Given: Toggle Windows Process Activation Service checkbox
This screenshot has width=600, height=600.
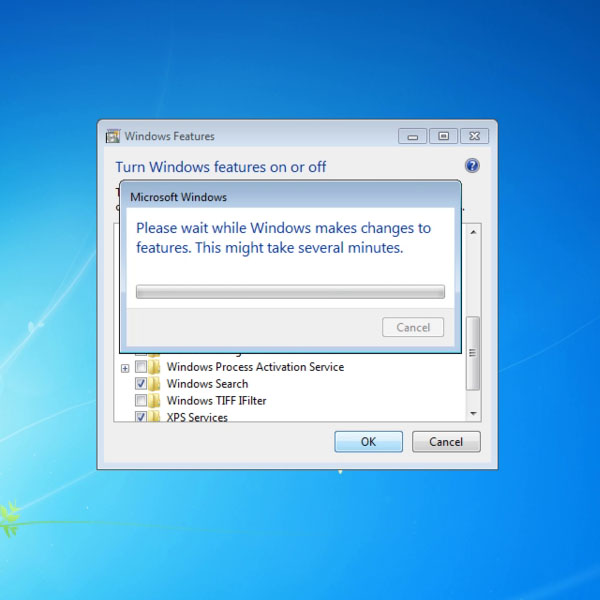Looking at the screenshot, I should pyautogui.click(x=141, y=367).
